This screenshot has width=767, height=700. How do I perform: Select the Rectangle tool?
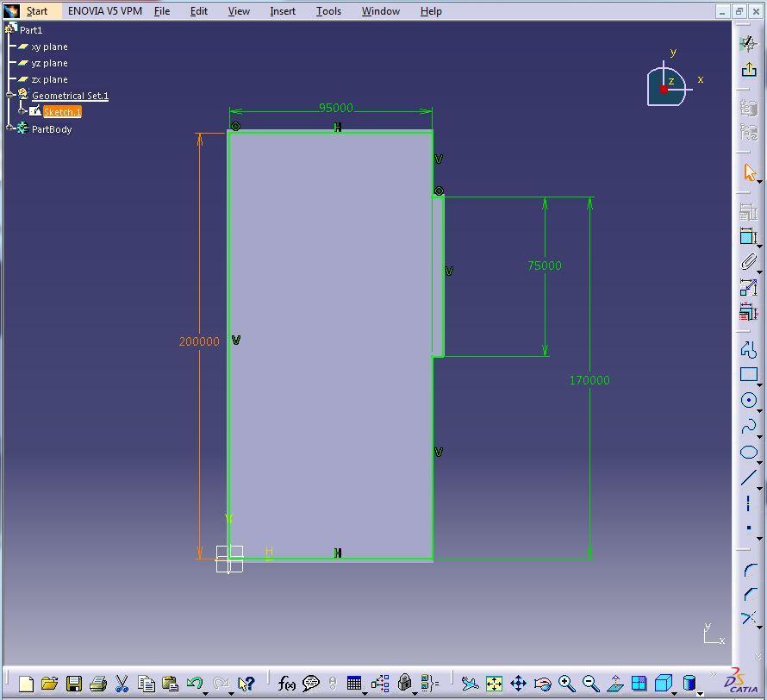(x=748, y=375)
